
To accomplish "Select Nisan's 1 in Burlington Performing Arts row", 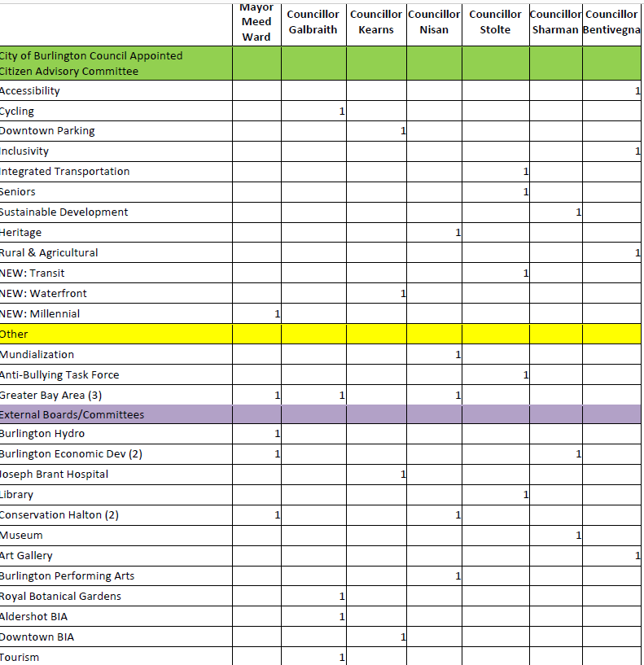I will tap(458, 576).
